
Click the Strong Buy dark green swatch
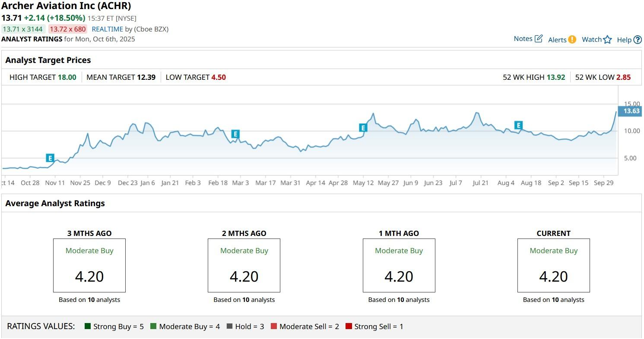(x=88, y=326)
